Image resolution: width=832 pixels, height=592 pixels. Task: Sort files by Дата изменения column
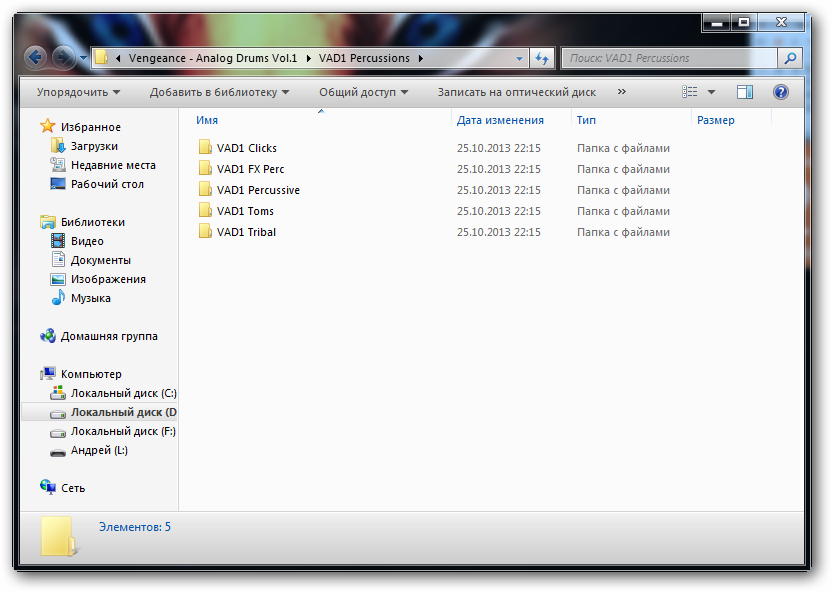(500, 120)
